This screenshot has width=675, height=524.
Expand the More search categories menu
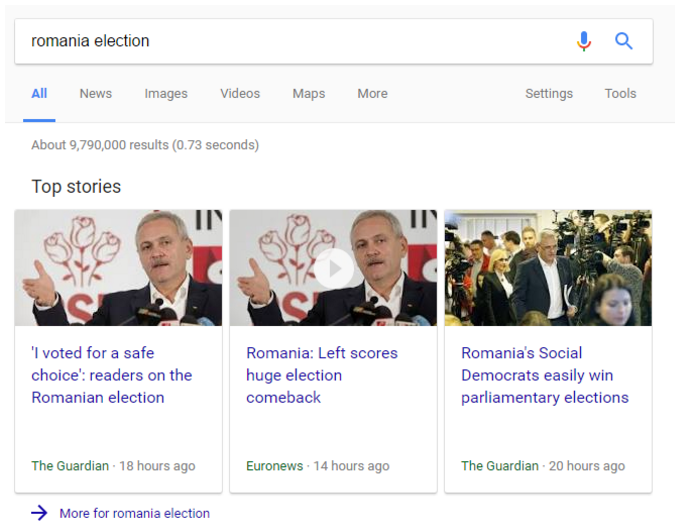372,93
